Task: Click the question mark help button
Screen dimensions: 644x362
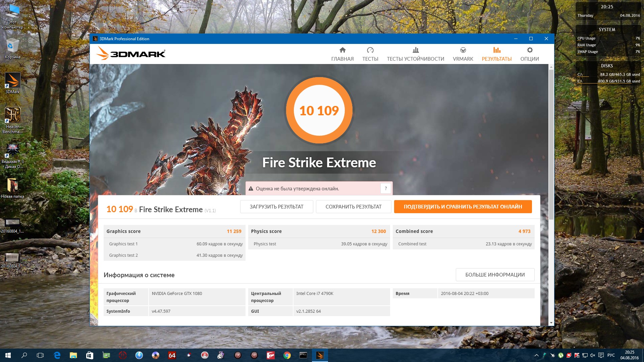Action: pyautogui.click(x=386, y=188)
